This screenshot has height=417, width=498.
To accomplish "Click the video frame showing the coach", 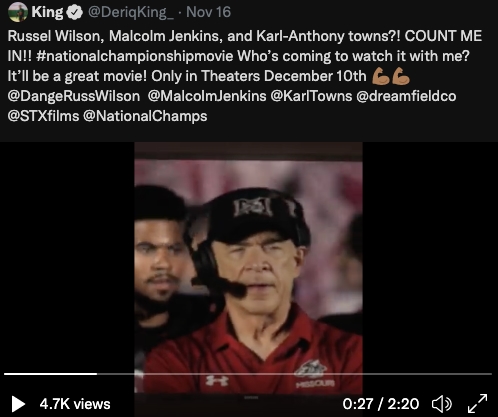I will [x=248, y=268].
